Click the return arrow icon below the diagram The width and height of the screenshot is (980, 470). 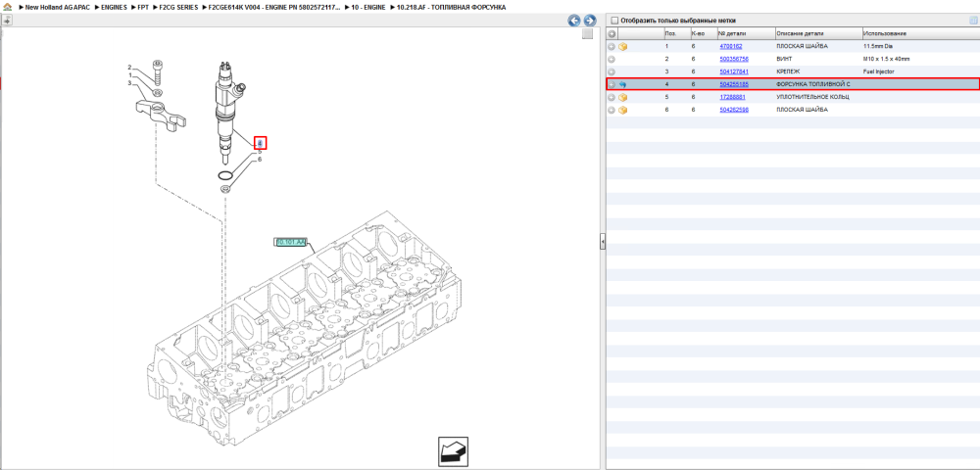click(453, 452)
